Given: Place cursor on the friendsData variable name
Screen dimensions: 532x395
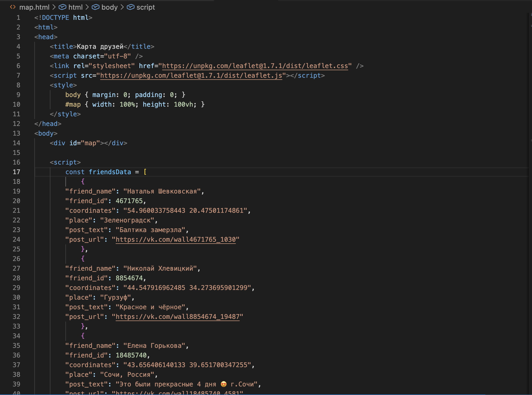Looking at the screenshot, I should pyautogui.click(x=110, y=172).
